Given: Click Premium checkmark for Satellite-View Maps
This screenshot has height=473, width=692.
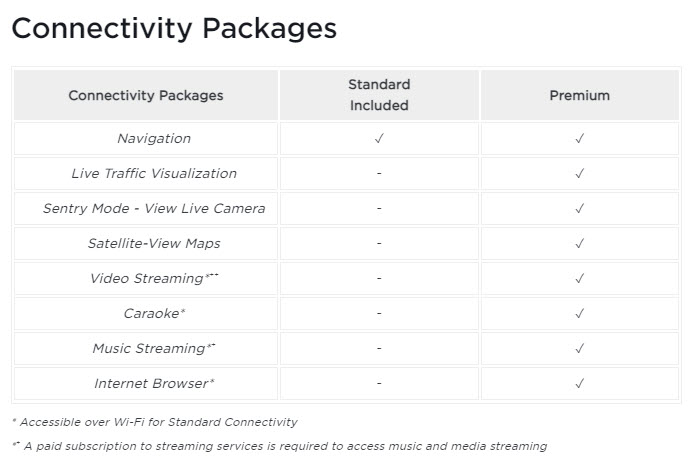Looking at the screenshot, I should (579, 243).
